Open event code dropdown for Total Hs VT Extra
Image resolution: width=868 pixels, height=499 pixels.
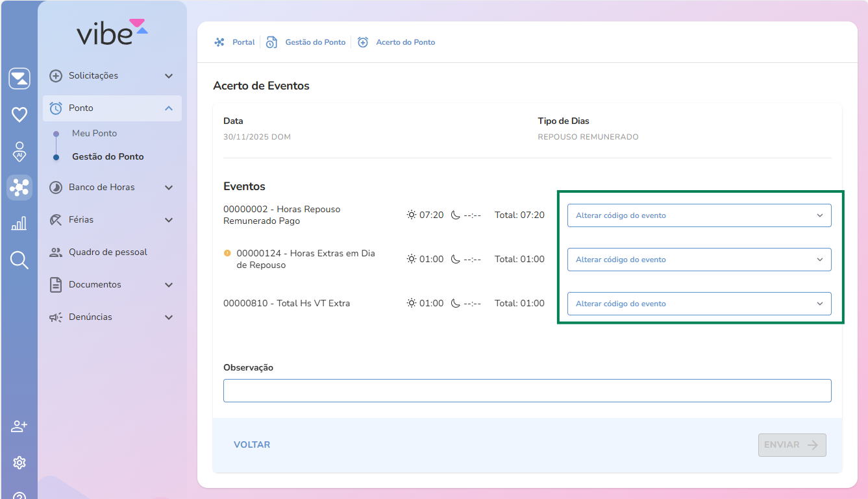pos(699,304)
